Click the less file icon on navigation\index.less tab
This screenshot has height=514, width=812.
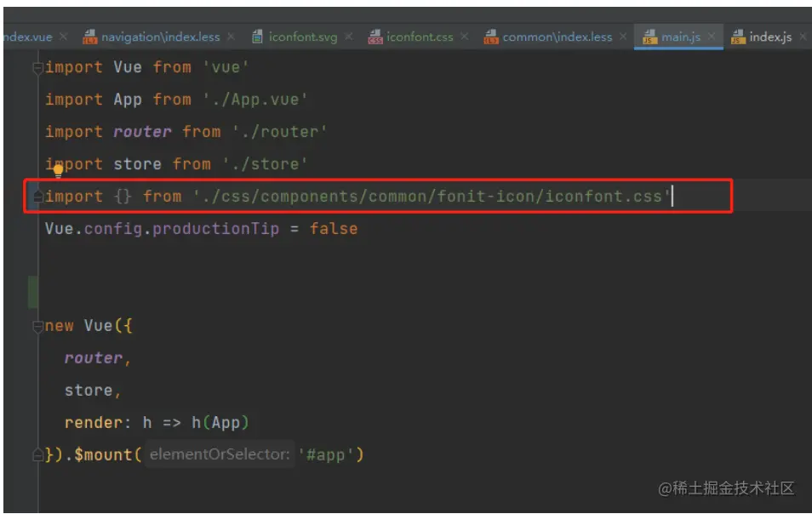90,37
